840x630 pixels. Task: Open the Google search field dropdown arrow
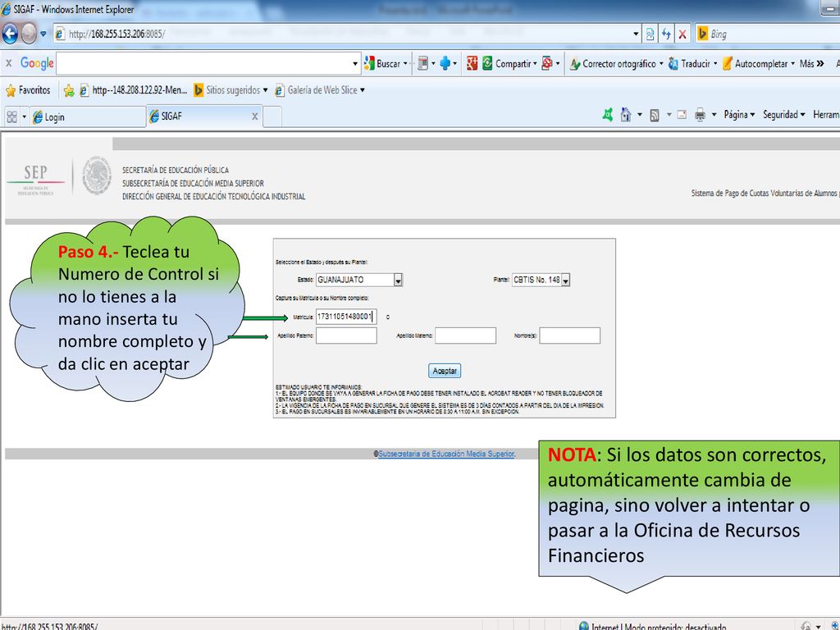click(x=354, y=64)
